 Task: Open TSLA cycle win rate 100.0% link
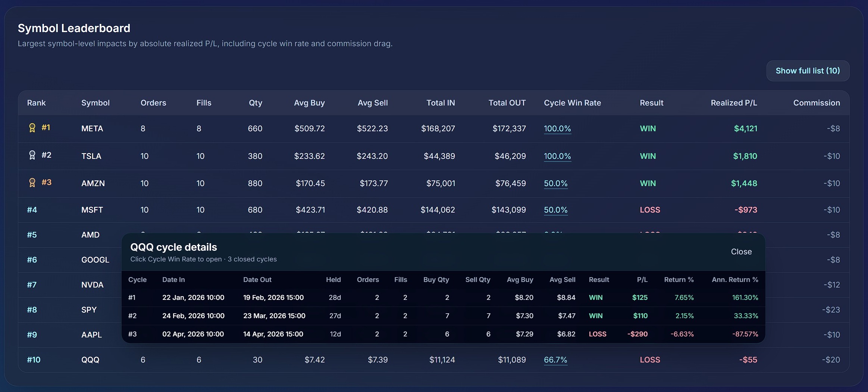557,156
